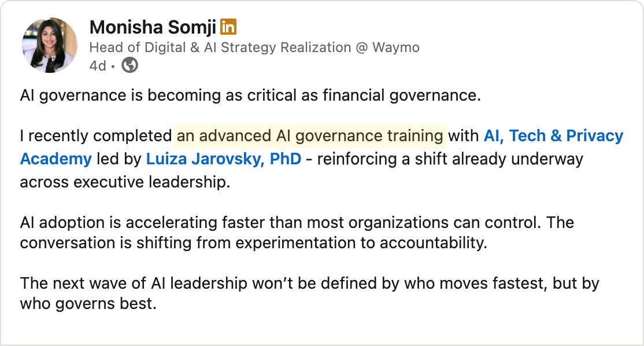Open the Luiza Jarovsky, PhD link

point(223,159)
